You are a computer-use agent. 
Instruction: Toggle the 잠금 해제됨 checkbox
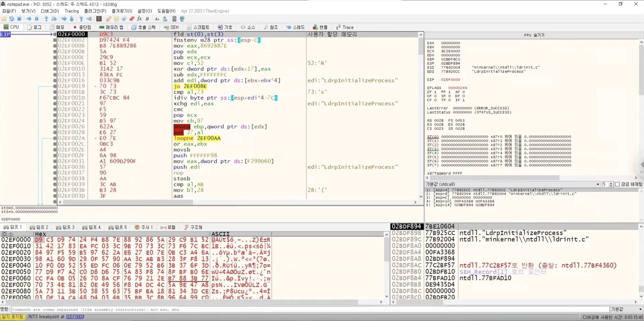point(617,184)
